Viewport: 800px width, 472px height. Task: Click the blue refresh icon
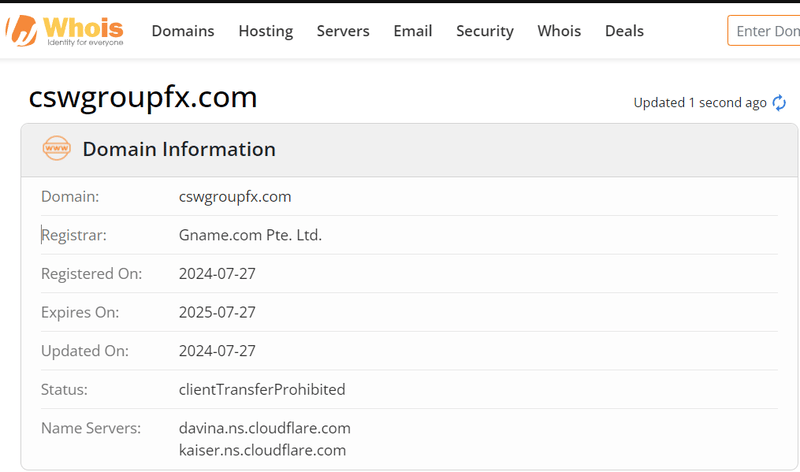pos(779,103)
